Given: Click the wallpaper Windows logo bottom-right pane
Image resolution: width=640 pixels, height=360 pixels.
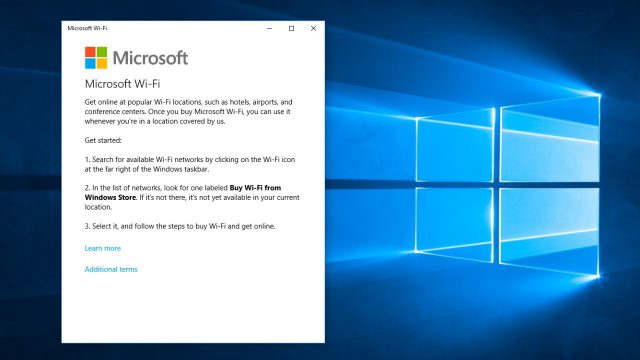Looking at the screenshot, I should [x=549, y=232].
